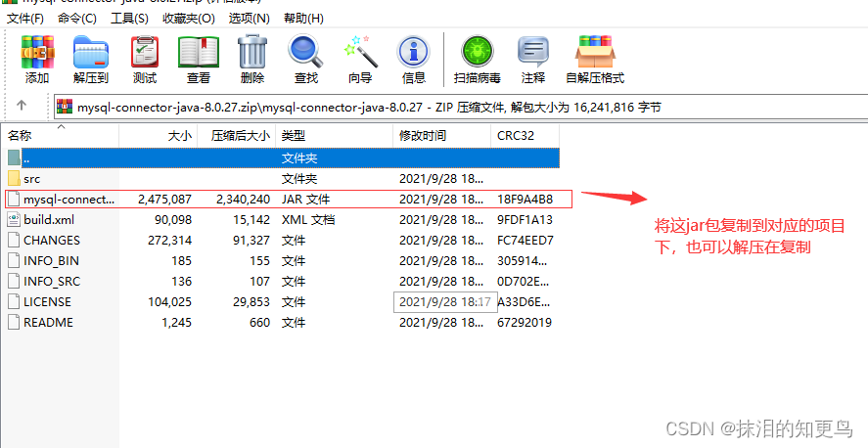Click the CHANGES file icon

click(x=15, y=240)
